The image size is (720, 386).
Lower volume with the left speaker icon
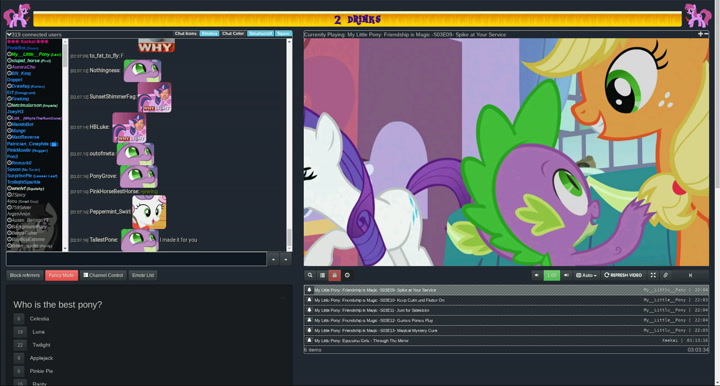pyautogui.click(x=536, y=275)
